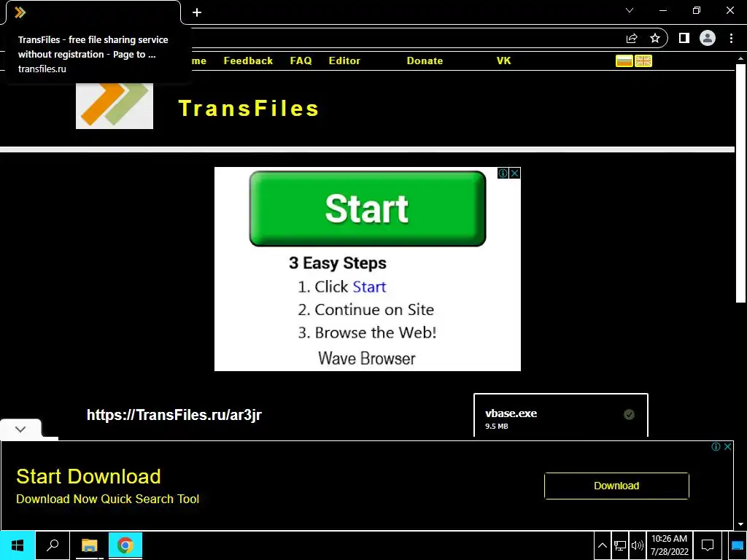Viewport: 747px width, 560px height.
Task: Click the Start Download ad headline
Action: click(88, 477)
